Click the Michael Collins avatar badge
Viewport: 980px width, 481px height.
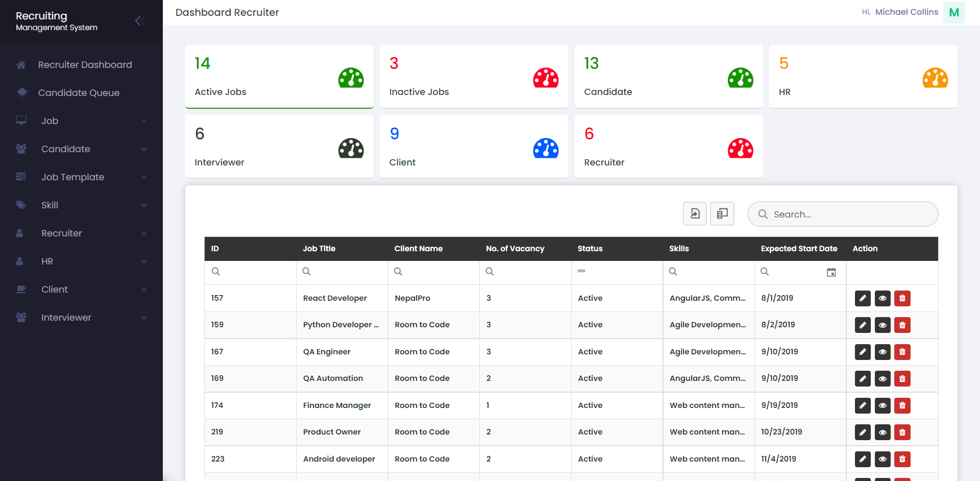point(953,12)
